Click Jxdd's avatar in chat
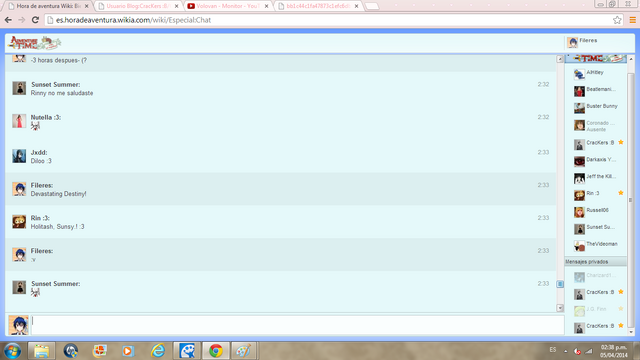 point(19,156)
